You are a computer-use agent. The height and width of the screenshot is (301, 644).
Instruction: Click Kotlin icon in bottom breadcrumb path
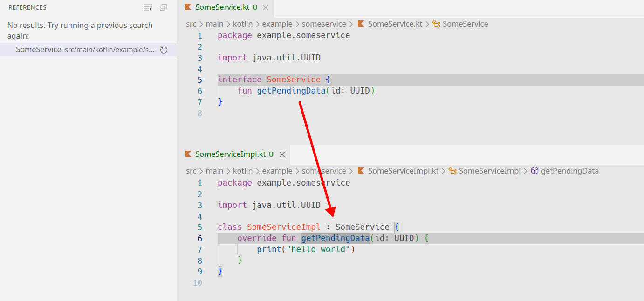361,171
